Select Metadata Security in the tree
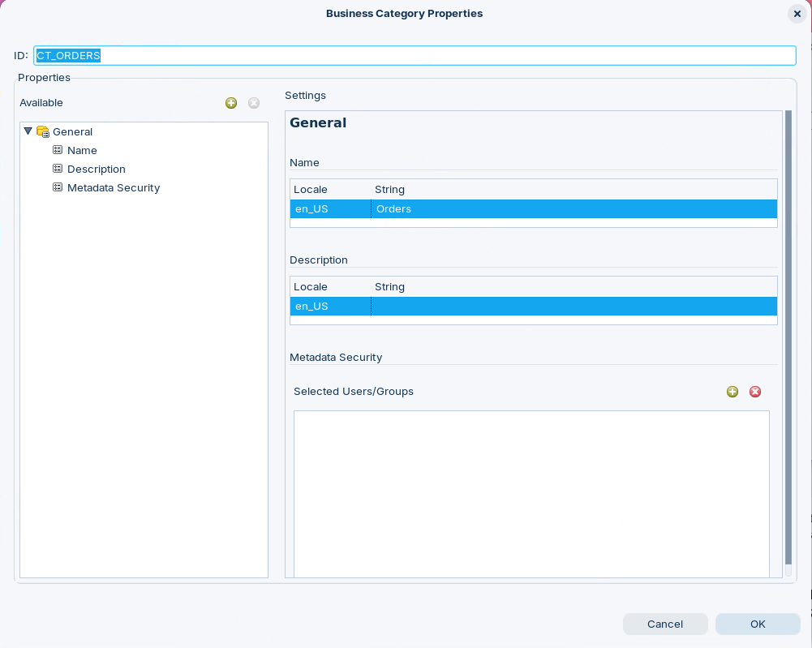Screen dimensions: 812x648 coord(114,187)
